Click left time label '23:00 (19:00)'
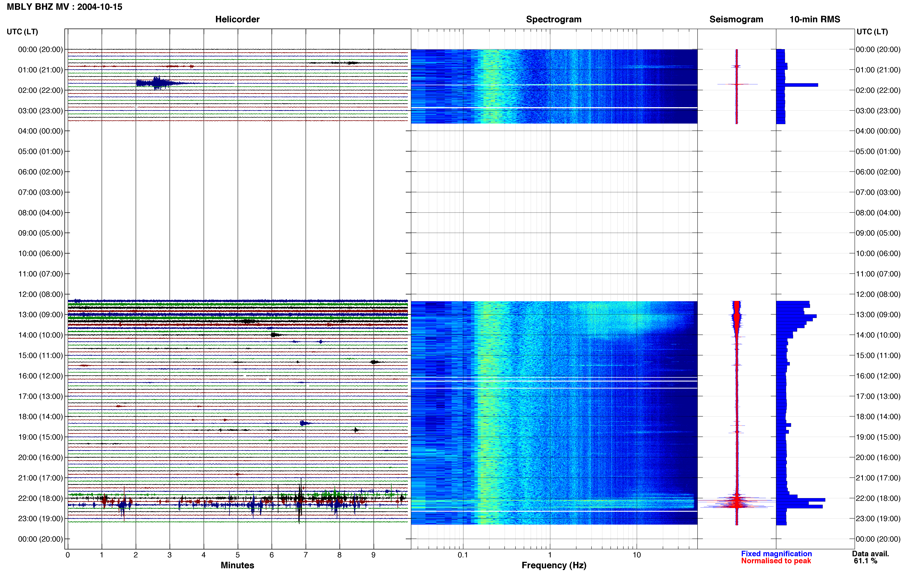 pos(41,519)
